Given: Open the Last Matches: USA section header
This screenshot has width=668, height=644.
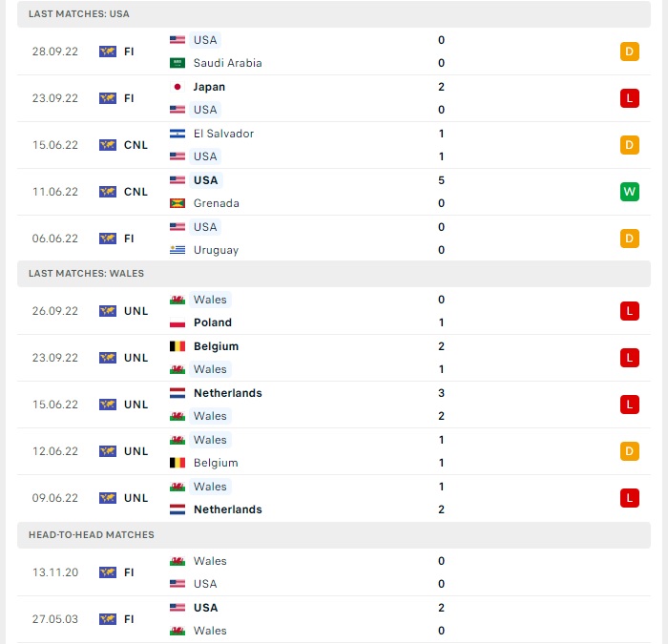Looking at the screenshot, I should [x=334, y=14].
